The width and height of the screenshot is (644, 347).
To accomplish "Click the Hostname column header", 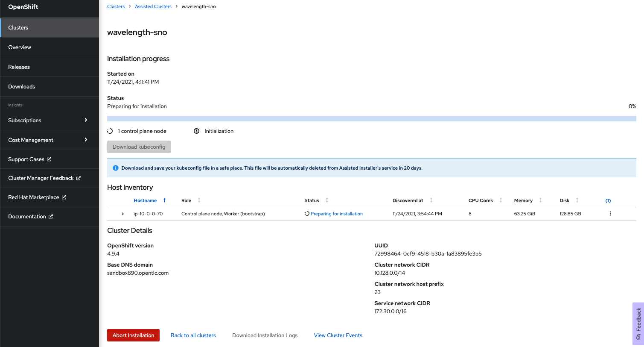I will (x=145, y=200).
